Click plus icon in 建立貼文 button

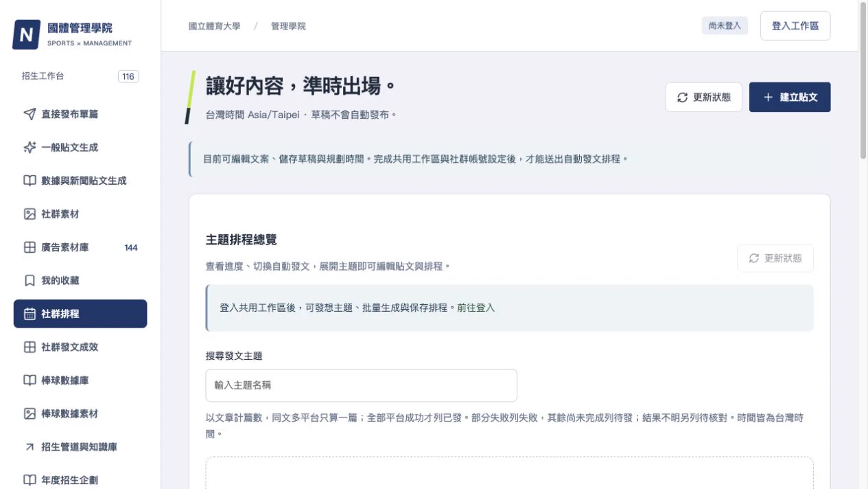[x=768, y=98]
